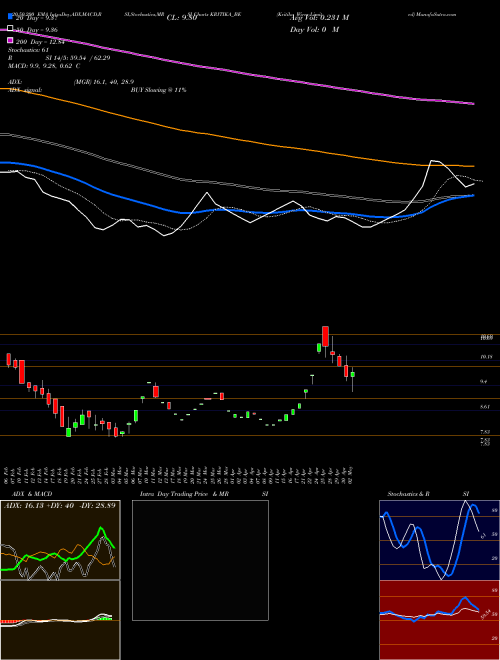Click the 'BUY Slowing @ 11%' signal text
Image resolution: width=500 pixels, height=660 pixels.
pos(158,90)
